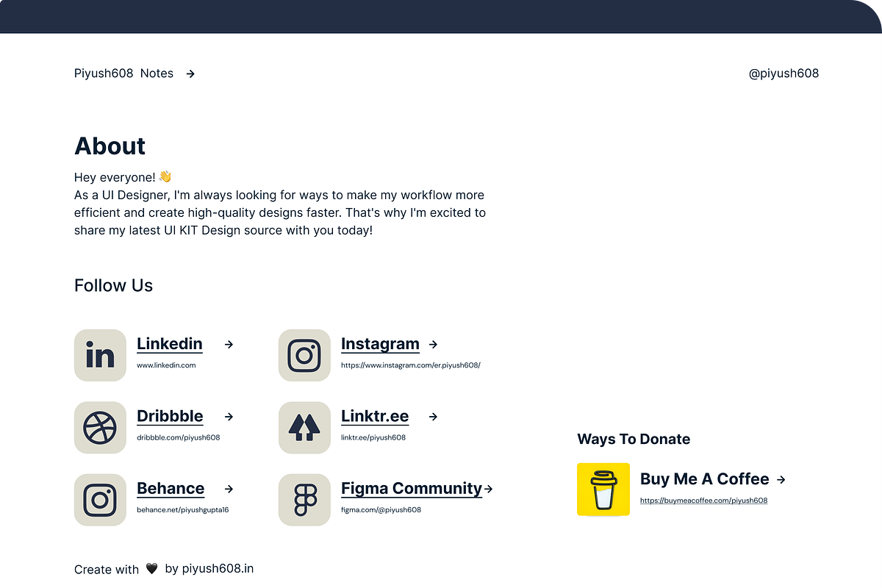
Task: Click the Buy Me A Coffee cup icon
Action: [x=603, y=490]
